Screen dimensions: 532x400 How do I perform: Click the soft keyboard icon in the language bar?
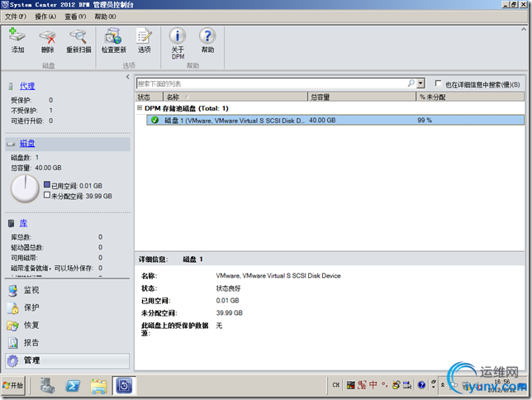(x=407, y=385)
